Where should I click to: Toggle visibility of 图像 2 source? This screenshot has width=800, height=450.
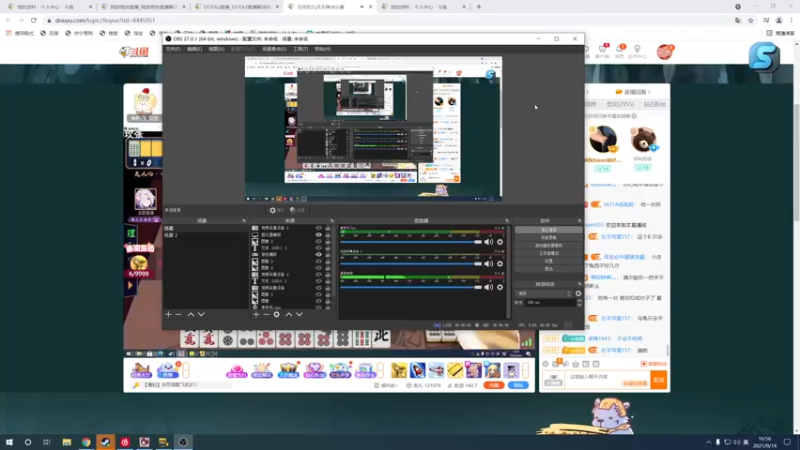click(319, 241)
